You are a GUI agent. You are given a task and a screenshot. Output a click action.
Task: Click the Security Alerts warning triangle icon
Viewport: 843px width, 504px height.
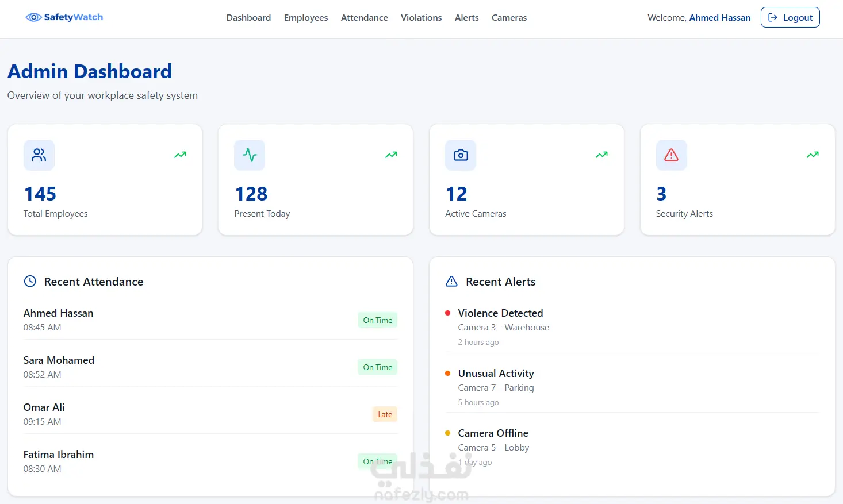click(672, 155)
